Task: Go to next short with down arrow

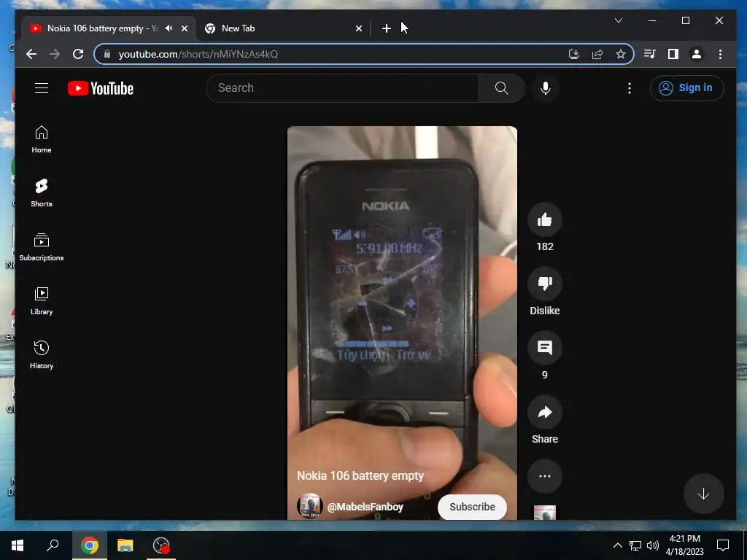Action: click(704, 494)
